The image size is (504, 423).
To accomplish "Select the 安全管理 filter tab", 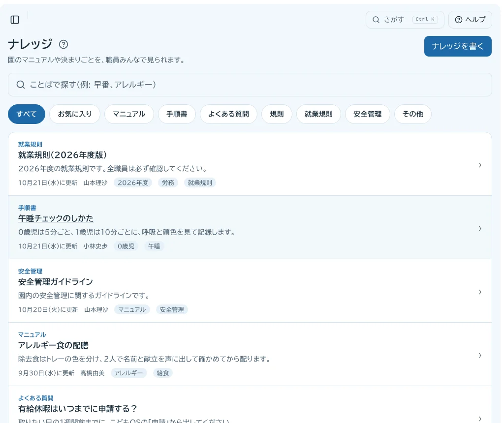I will [367, 114].
